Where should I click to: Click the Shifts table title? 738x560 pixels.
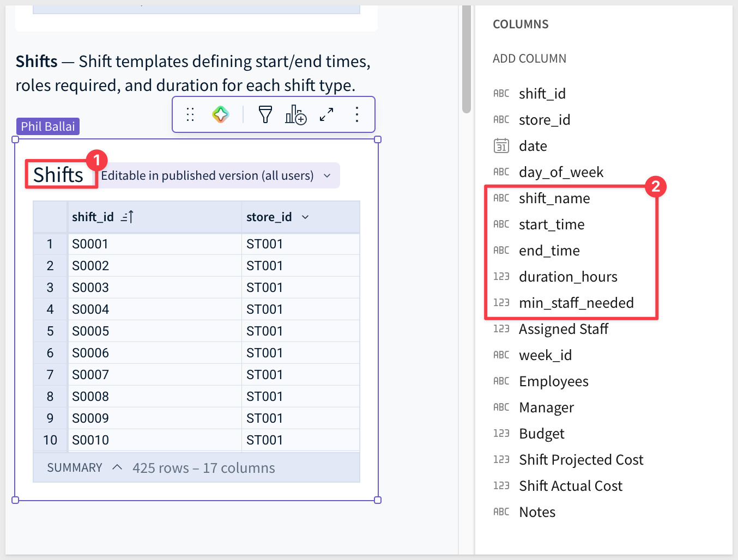tap(58, 175)
